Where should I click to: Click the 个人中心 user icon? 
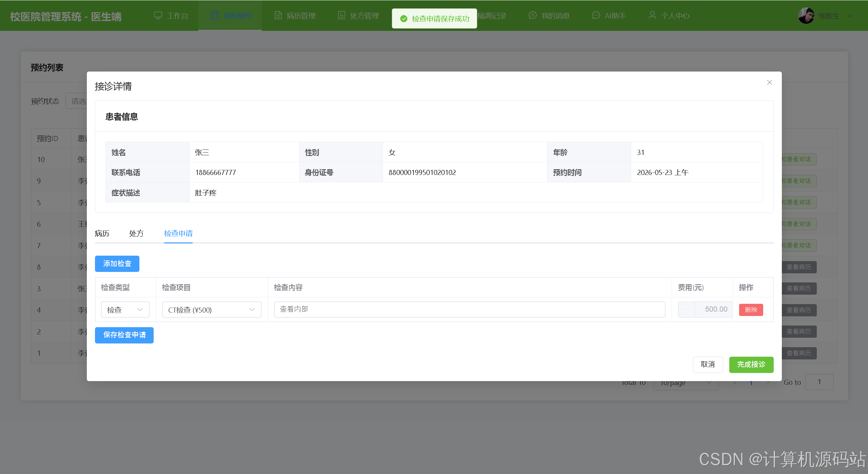[652, 16]
